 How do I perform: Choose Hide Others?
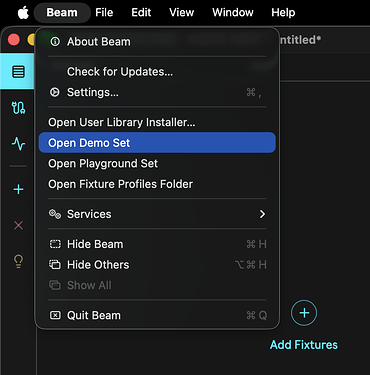(157, 265)
